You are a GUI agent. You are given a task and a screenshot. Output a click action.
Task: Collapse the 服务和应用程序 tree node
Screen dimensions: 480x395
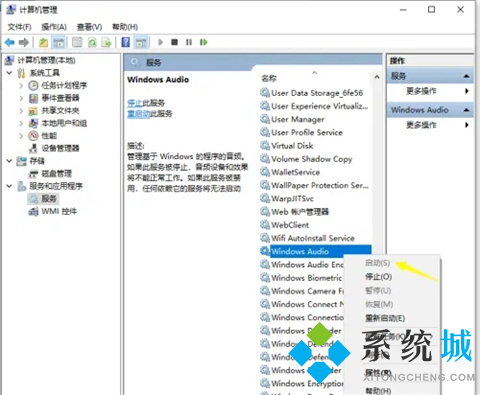click(x=9, y=186)
